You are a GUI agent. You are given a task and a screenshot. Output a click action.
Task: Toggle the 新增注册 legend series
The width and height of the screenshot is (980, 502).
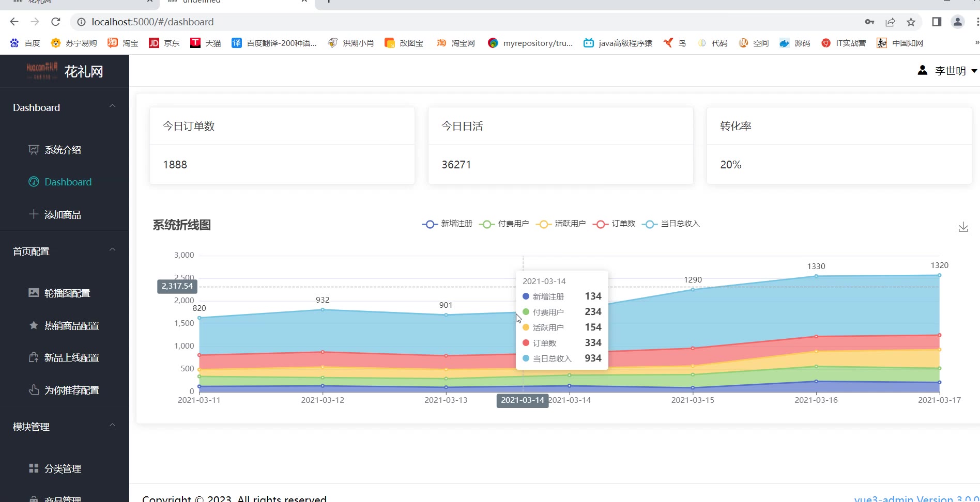click(x=447, y=224)
